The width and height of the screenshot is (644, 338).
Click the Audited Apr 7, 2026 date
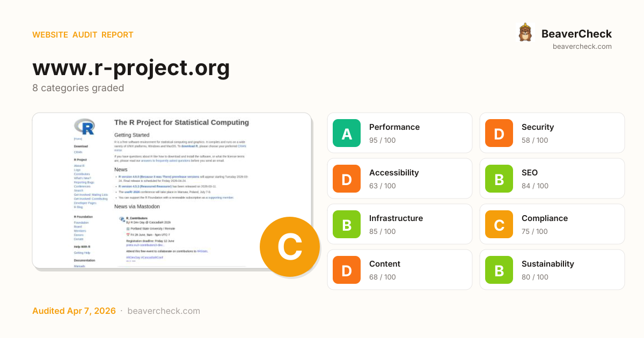coord(74,311)
